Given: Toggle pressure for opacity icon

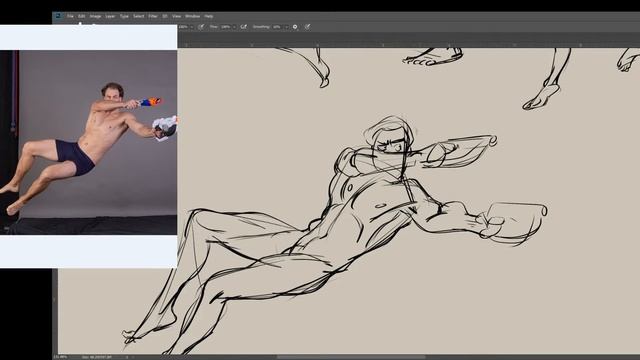Looking at the screenshot, I should (x=201, y=27).
